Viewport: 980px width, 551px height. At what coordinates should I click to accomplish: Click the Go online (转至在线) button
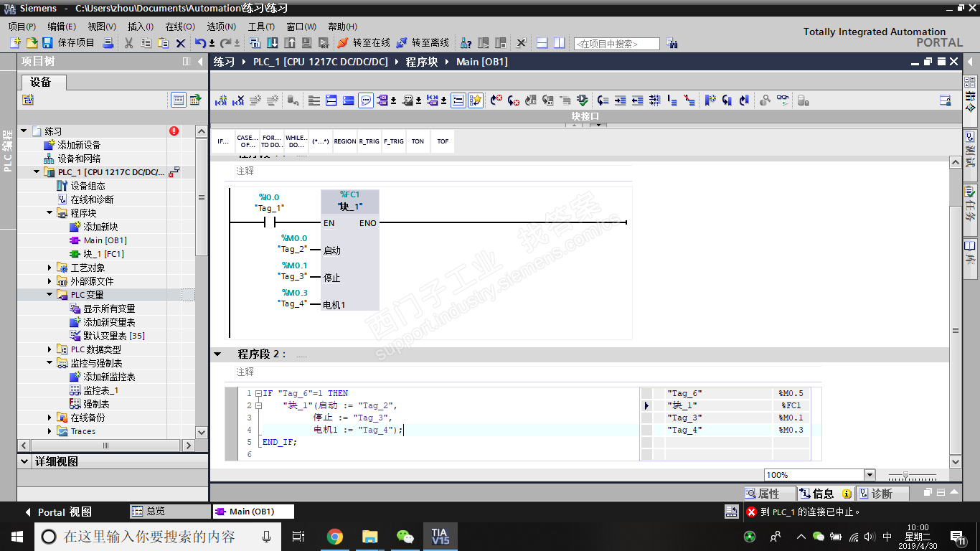364,43
